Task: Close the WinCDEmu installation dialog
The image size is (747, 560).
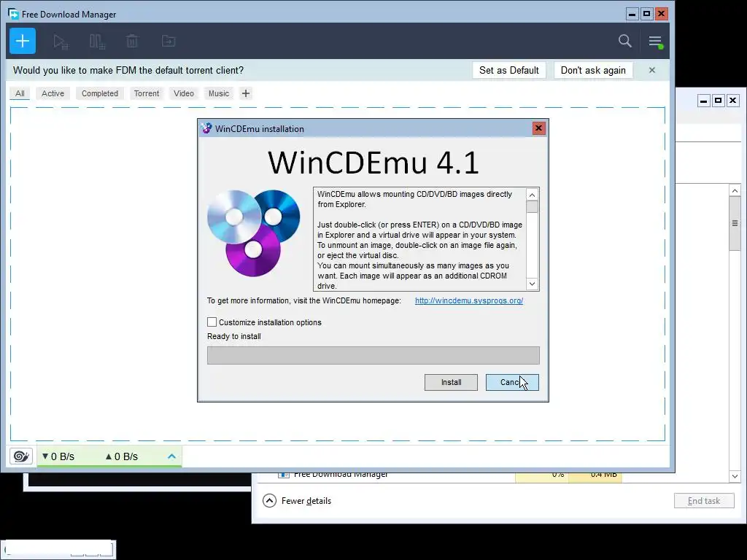Action: click(539, 128)
